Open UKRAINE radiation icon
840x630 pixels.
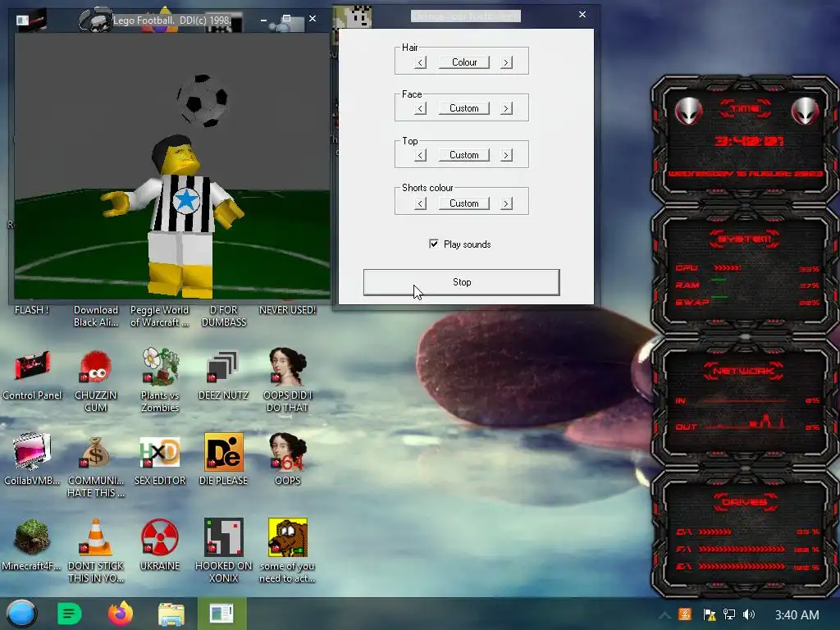(160, 545)
